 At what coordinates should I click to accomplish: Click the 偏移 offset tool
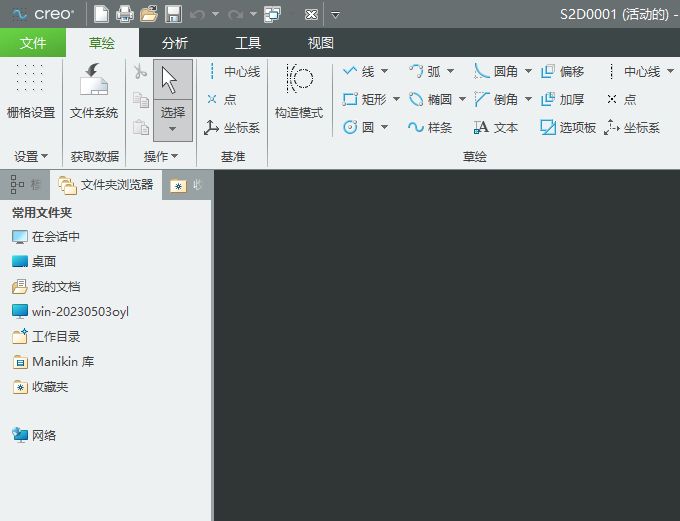[x=562, y=71]
